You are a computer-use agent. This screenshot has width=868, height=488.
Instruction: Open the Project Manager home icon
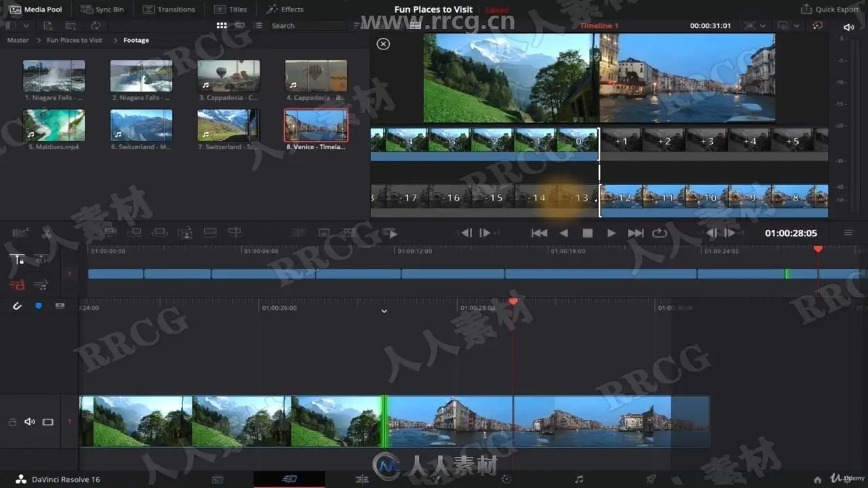pyautogui.click(x=818, y=479)
